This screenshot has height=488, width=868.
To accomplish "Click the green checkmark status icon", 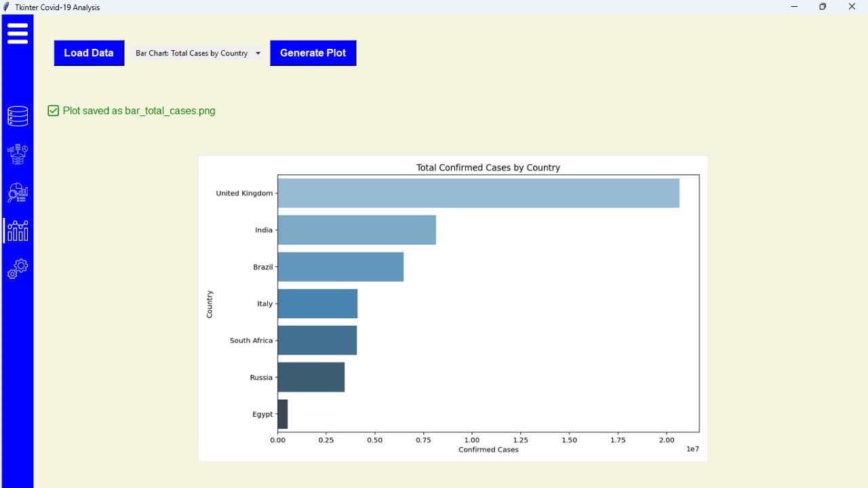I will click(x=54, y=111).
